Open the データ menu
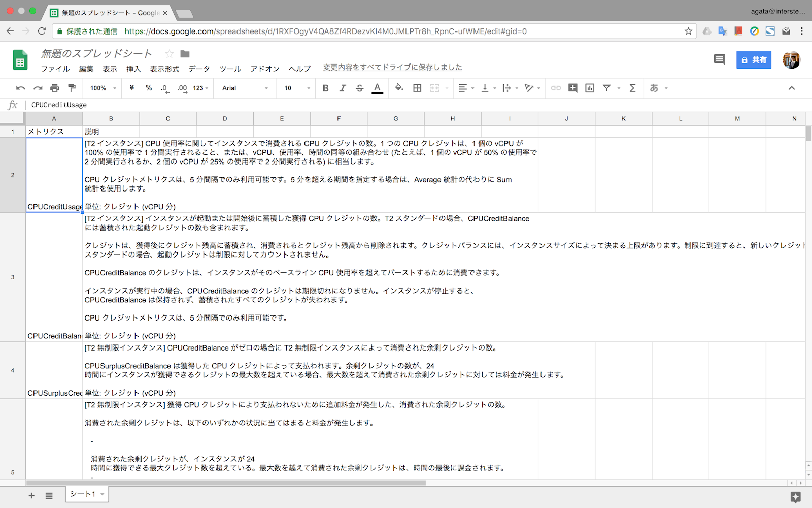 [x=199, y=69]
